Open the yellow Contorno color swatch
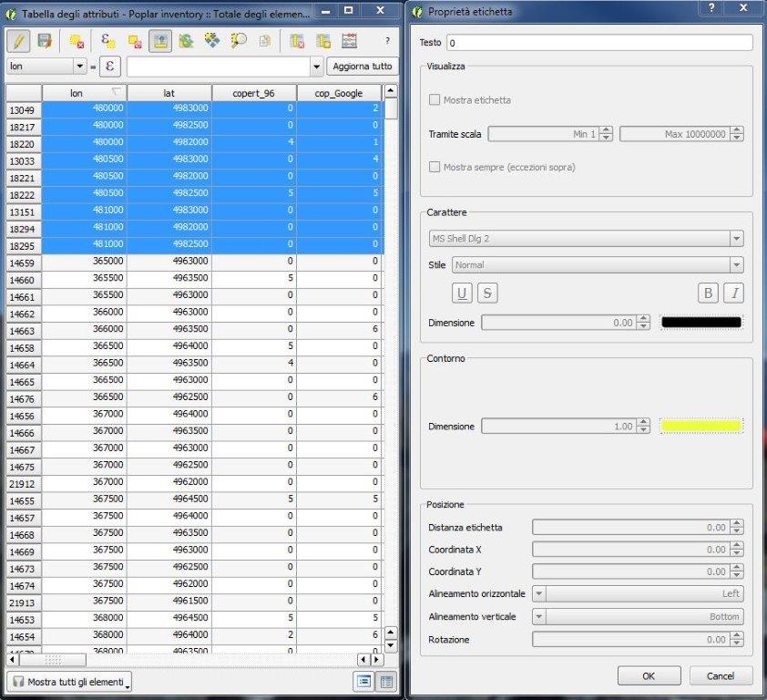The height and width of the screenshot is (700, 767). pos(701,426)
